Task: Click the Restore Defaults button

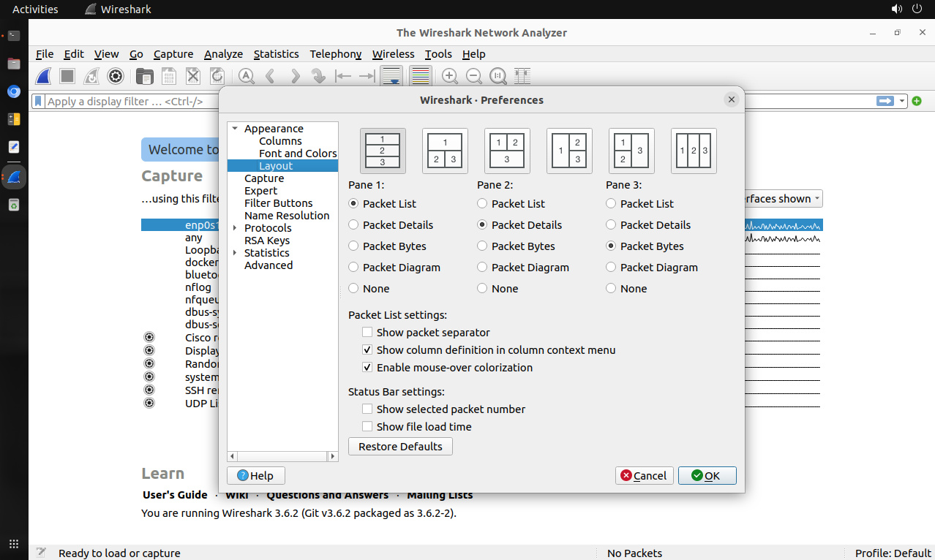Action: (x=400, y=447)
